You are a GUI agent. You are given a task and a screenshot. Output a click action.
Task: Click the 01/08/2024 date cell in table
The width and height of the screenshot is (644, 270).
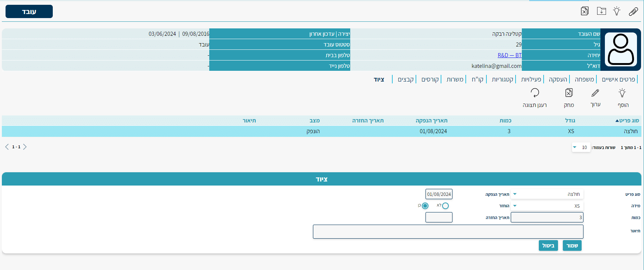[x=433, y=131]
